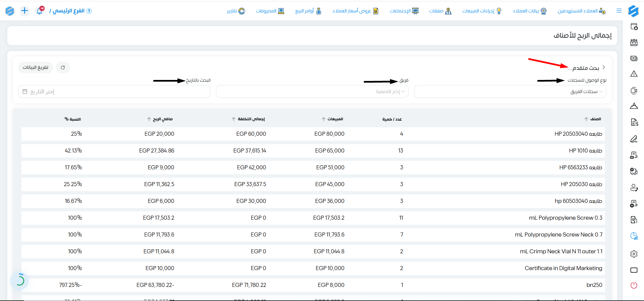644x301 pixels.
Task: Click the عدد / كمية column header
Action: click(392, 119)
